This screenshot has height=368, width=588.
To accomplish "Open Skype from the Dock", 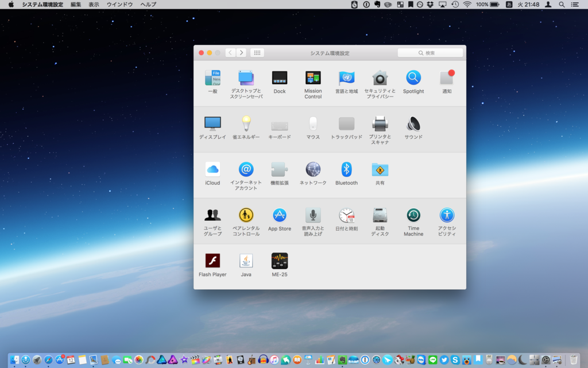I will coord(455,360).
